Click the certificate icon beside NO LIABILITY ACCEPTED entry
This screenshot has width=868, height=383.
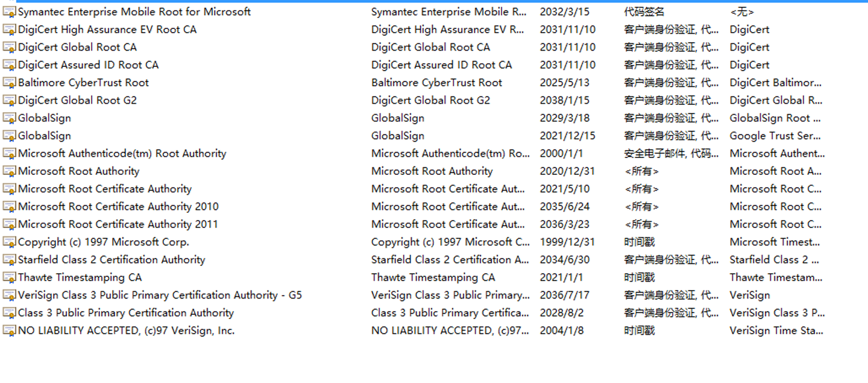[x=9, y=331]
